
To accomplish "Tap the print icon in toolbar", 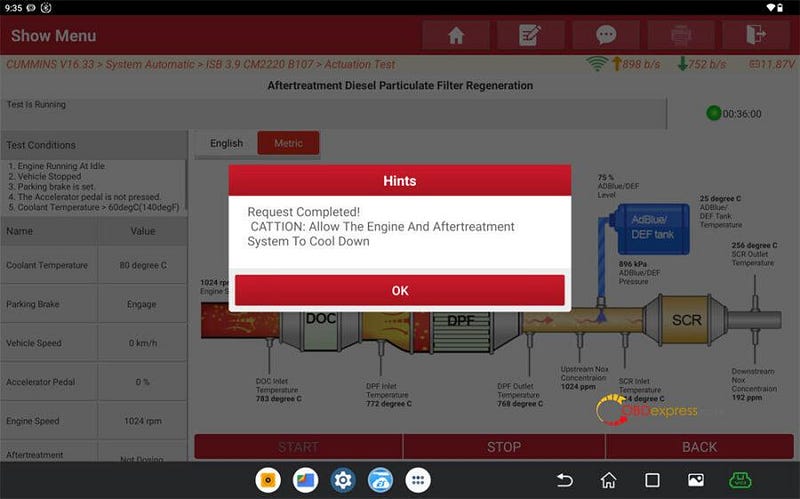I will [681, 35].
